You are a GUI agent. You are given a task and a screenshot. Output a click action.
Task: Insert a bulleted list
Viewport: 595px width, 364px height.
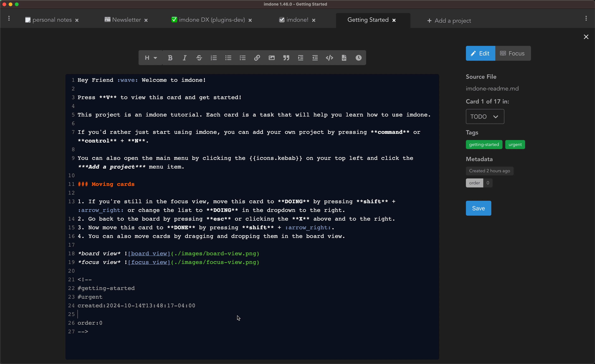pyautogui.click(x=228, y=58)
